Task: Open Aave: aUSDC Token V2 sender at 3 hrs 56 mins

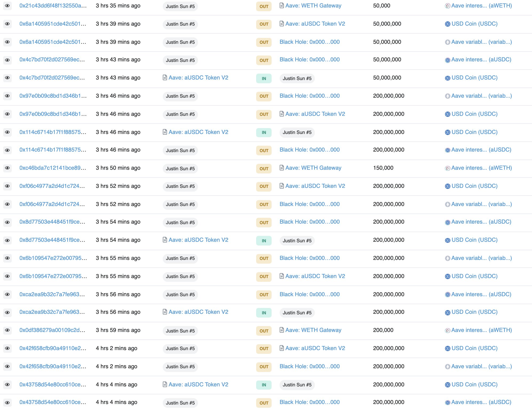Action: [x=198, y=312]
